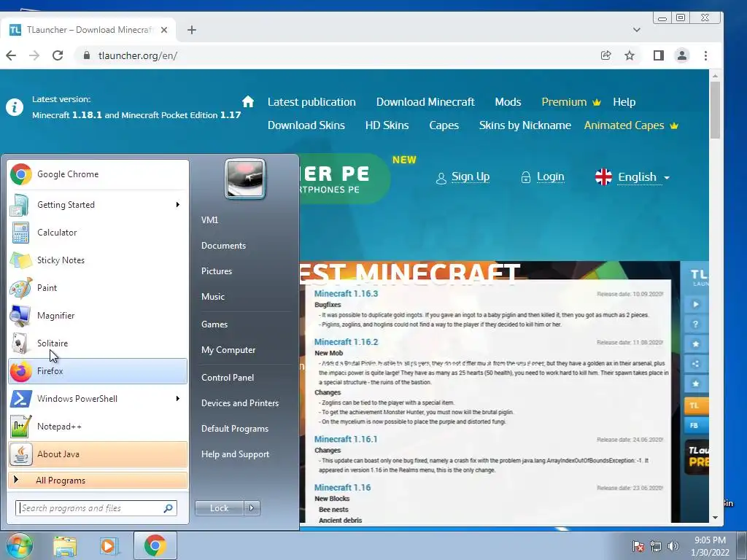747x560 pixels.
Task: Open a new Chrome tab
Action: 192,30
